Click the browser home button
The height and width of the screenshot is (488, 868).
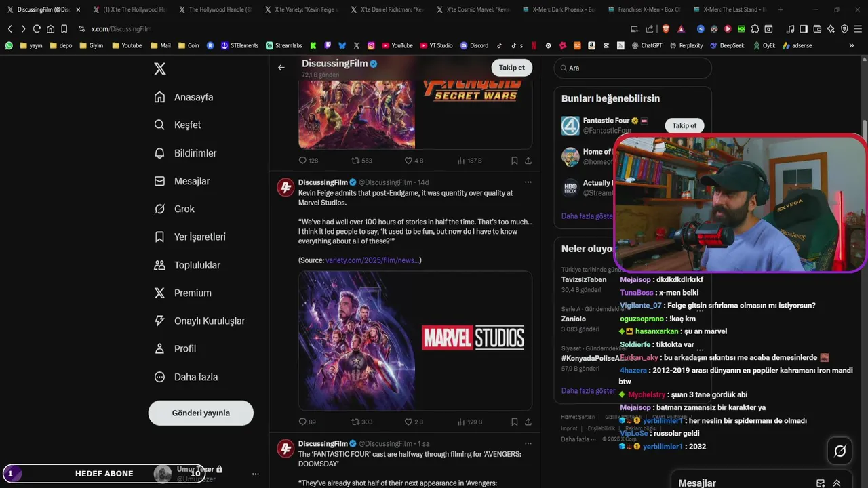pos(50,28)
